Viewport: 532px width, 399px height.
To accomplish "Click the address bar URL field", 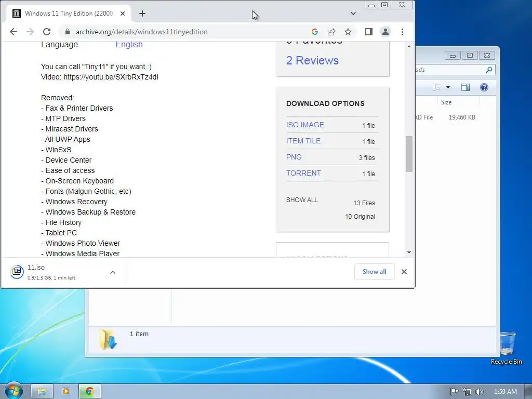I will (190, 32).
